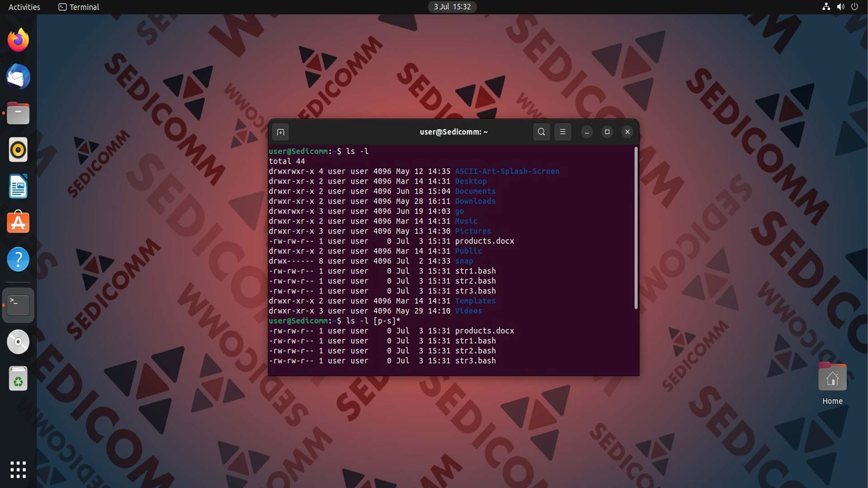The height and width of the screenshot is (488, 868).
Task: Click the Pictures directory name
Action: pyautogui.click(x=473, y=231)
